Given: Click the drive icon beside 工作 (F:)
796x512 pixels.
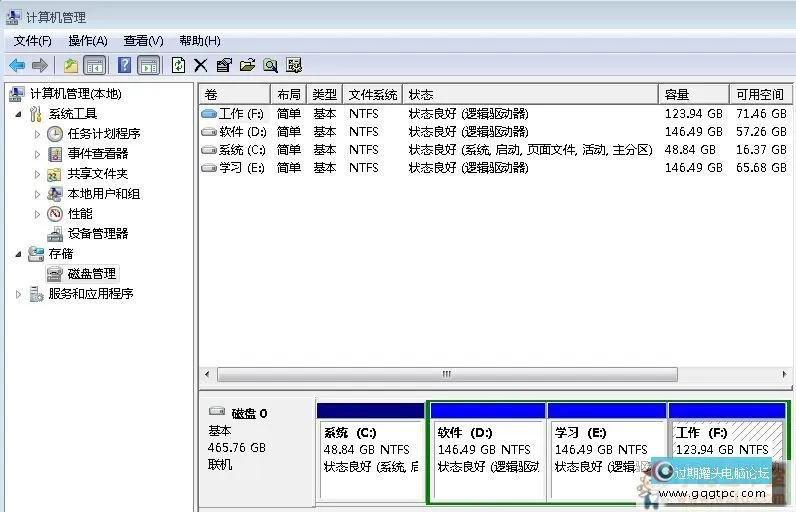Looking at the screenshot, I should click(x=209, y=114).
